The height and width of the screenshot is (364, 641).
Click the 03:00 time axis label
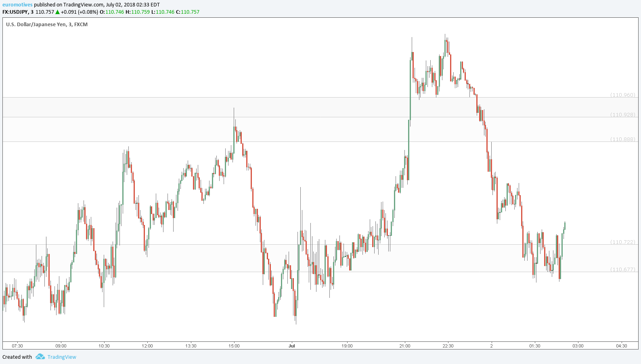click(x=578, y=346)
